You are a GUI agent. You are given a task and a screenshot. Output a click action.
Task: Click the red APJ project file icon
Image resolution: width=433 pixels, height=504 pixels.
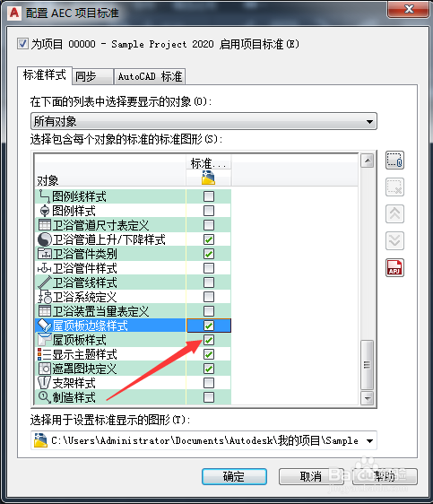coord(394,268)
